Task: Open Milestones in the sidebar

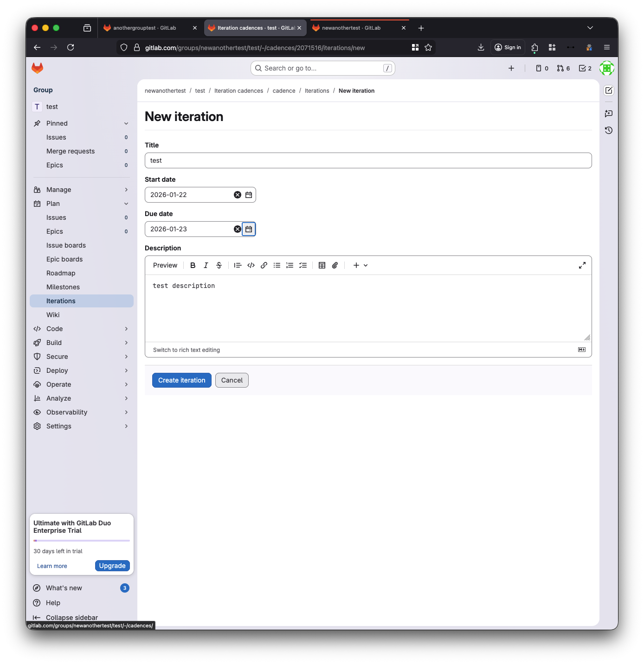Action: pos(63,287)
